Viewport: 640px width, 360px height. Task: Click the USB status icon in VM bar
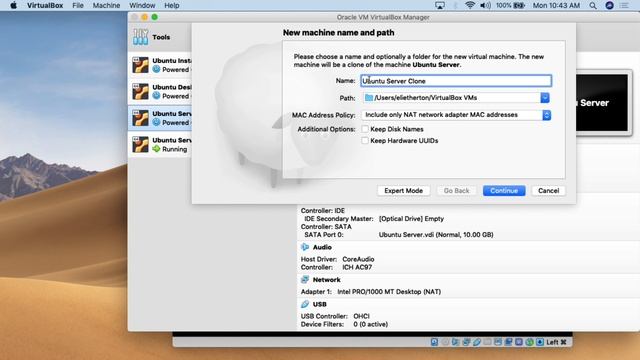(x=477, y=342)
